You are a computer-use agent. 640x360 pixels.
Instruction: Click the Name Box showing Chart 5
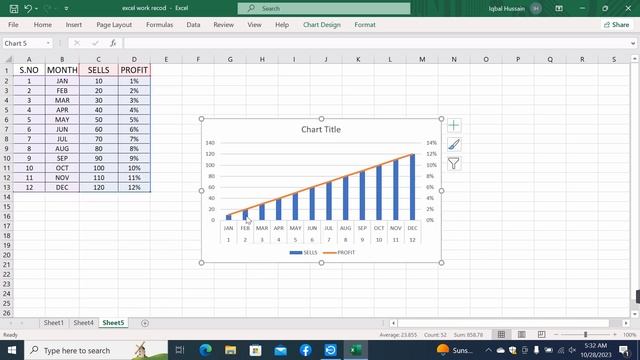coord(23,43)
